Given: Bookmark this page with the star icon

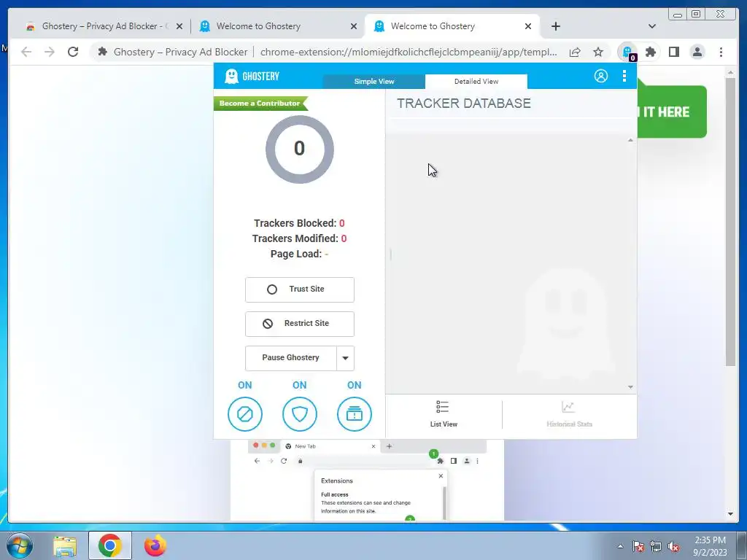Looking at the screenshot, I should (598, 52).
